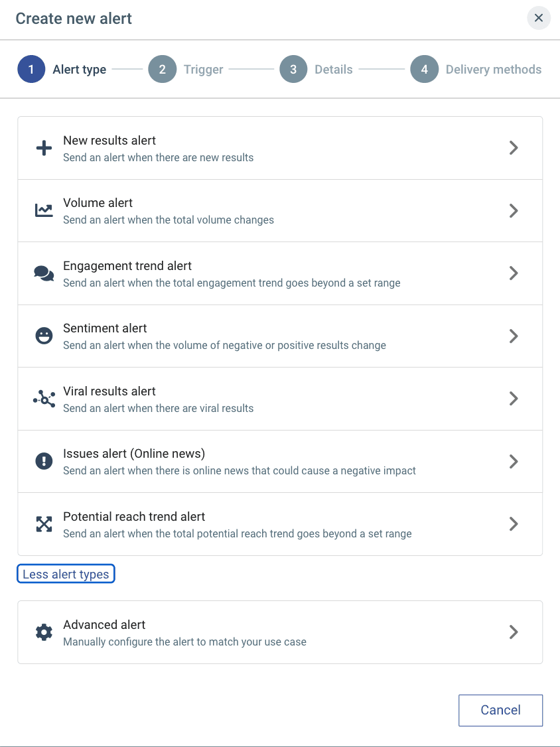This screenshot has width=560, height=747.
Task: Collapse list with Less alert types link
Action: pyautogui.click(x=66, y=575)
